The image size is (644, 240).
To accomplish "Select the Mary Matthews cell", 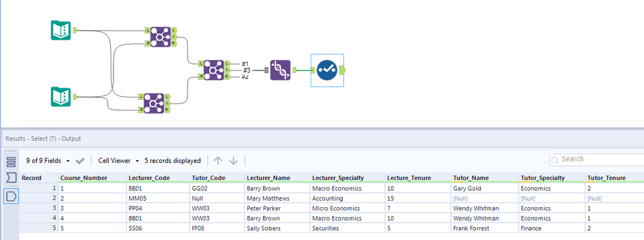I will click(277, 199).
